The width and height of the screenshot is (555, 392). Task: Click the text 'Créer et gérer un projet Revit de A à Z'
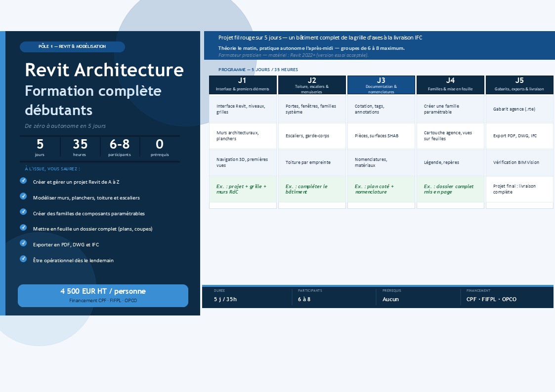[76, 182]
